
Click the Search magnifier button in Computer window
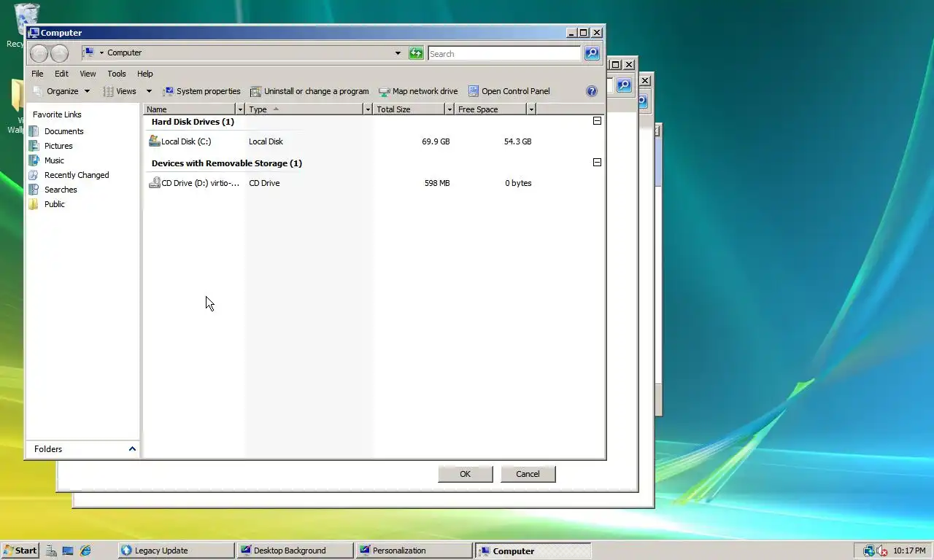[x=592, y=53]
